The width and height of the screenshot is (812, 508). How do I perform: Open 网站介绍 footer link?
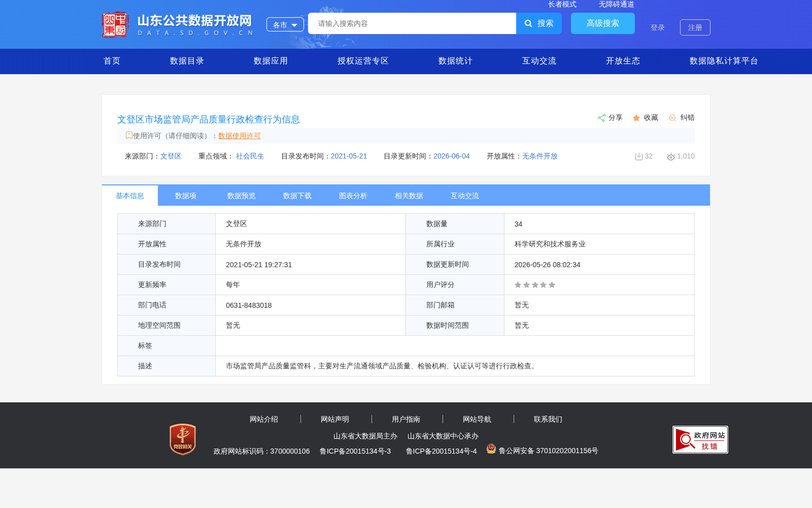click(264, 419)
